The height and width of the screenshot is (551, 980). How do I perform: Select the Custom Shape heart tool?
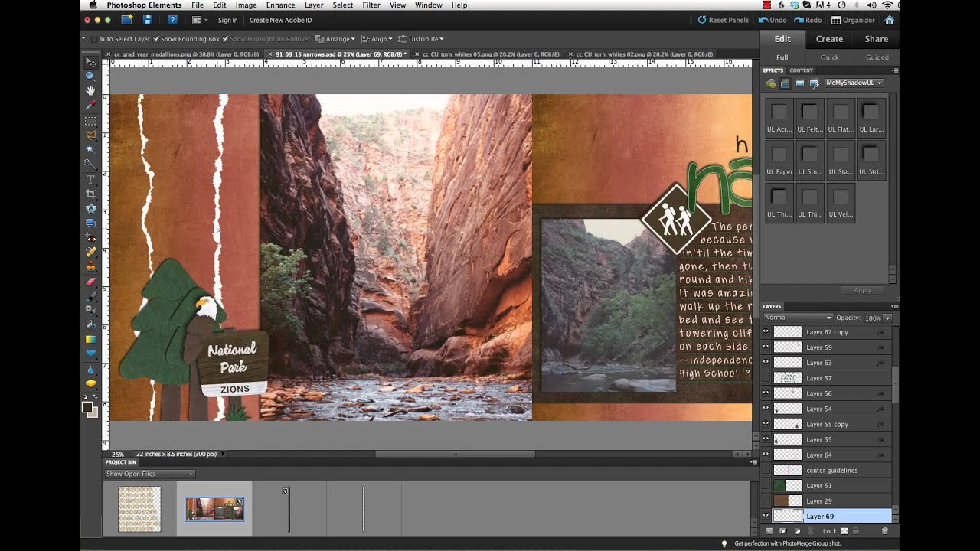(91, 354)
